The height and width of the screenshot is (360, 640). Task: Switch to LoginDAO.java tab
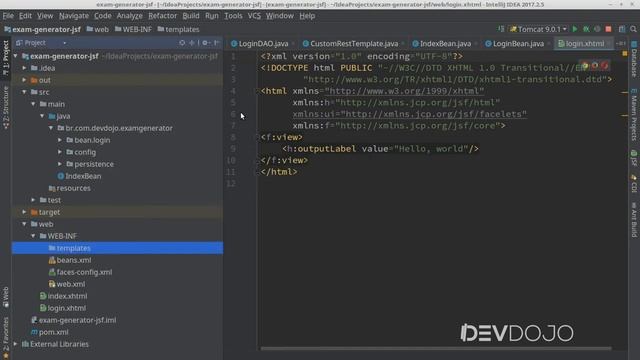263,44
